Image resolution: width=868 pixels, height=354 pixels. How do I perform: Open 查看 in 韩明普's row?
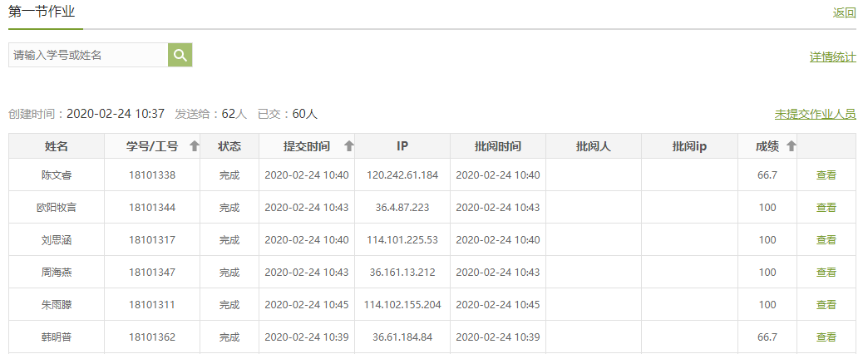tap(826, 337)
